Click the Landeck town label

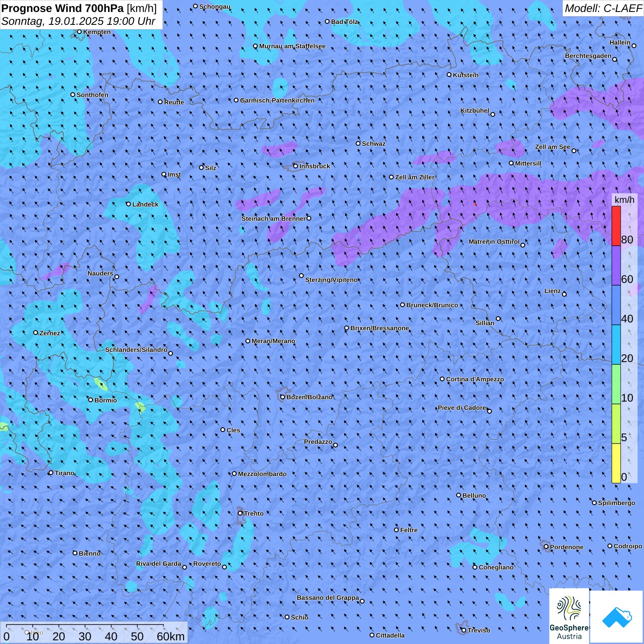coord(145,204)
